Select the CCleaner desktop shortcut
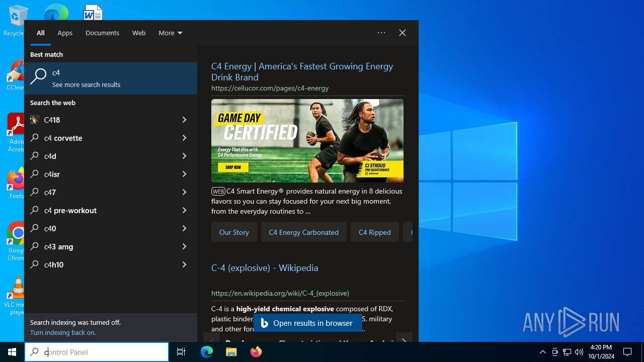Screen dimensions: 644x362 [15, 75]
